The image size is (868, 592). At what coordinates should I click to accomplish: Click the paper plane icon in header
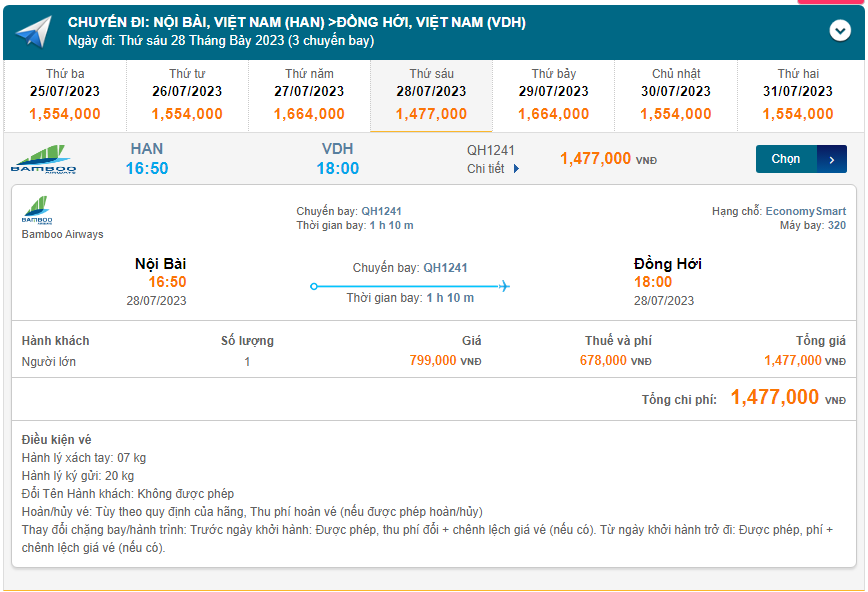32,32
